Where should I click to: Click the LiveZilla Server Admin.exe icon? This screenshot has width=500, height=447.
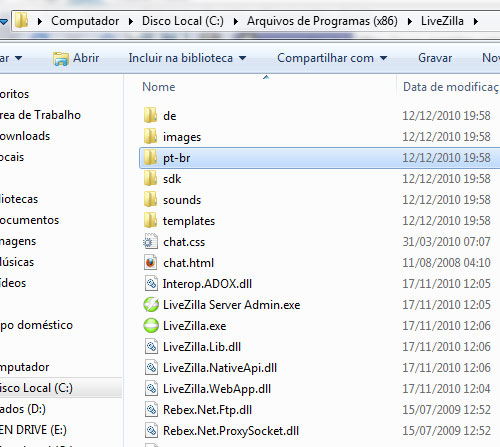151,305
